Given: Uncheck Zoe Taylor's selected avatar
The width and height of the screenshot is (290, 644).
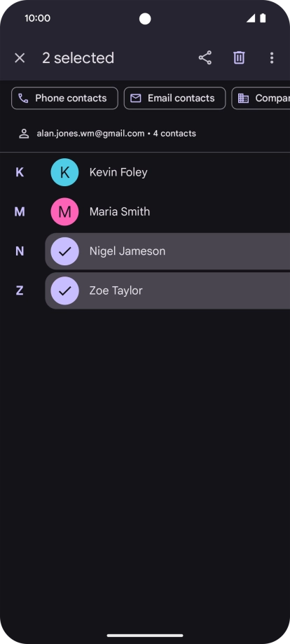Looking at the screenshot, I should (64, 290).
